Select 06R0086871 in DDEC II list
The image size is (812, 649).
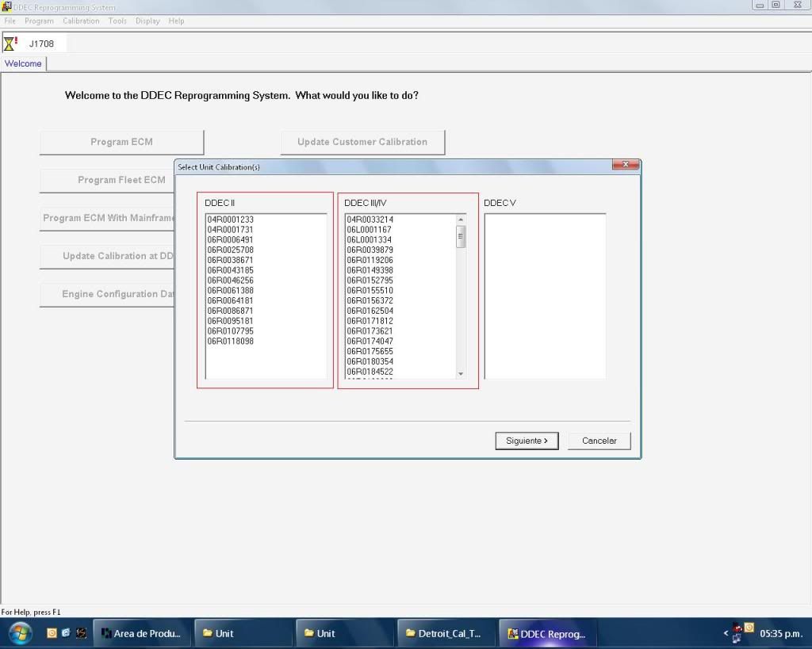tap(231, 311)
